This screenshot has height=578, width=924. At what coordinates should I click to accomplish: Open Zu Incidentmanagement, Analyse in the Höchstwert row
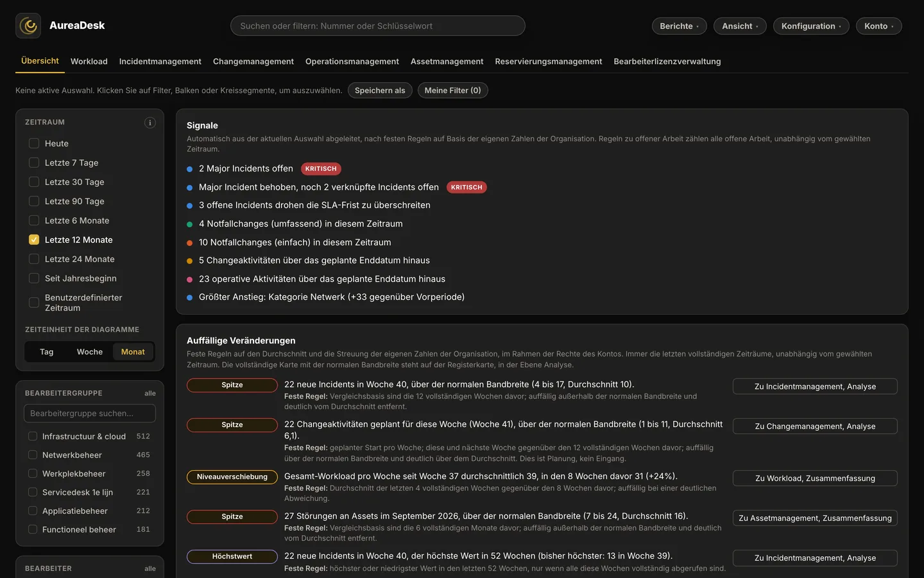(x=815, y=558)
